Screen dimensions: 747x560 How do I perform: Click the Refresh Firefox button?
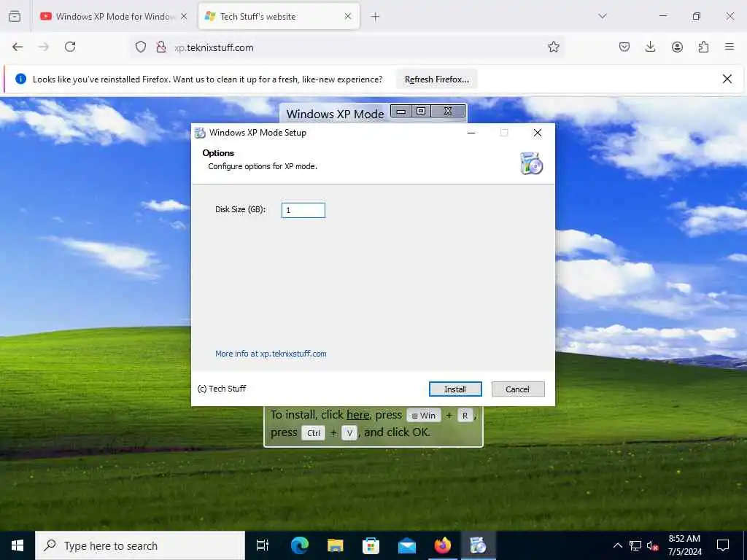click(x=436, y=79)
